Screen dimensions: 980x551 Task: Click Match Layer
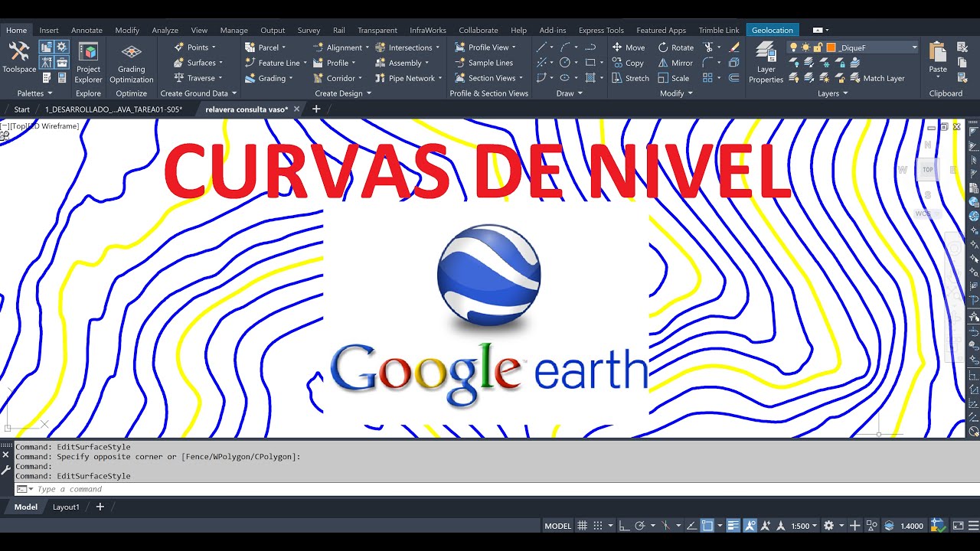[877, 78]
